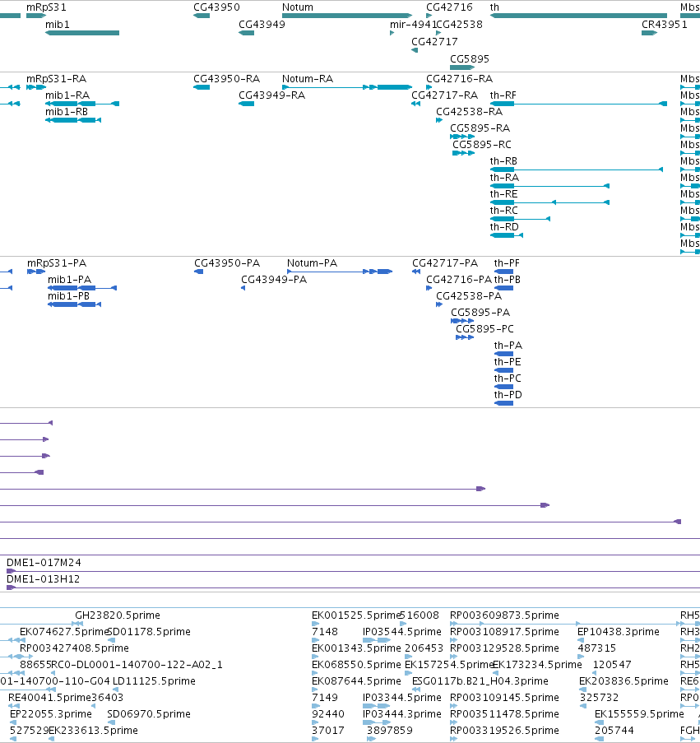
Task: Select the mRpS31-RA transcript label
Action: click(x=57, y=79)
